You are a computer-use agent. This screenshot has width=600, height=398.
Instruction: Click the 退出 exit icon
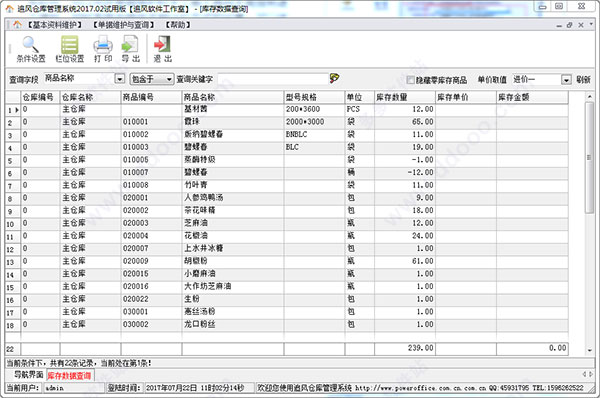(x=162, y=49)
